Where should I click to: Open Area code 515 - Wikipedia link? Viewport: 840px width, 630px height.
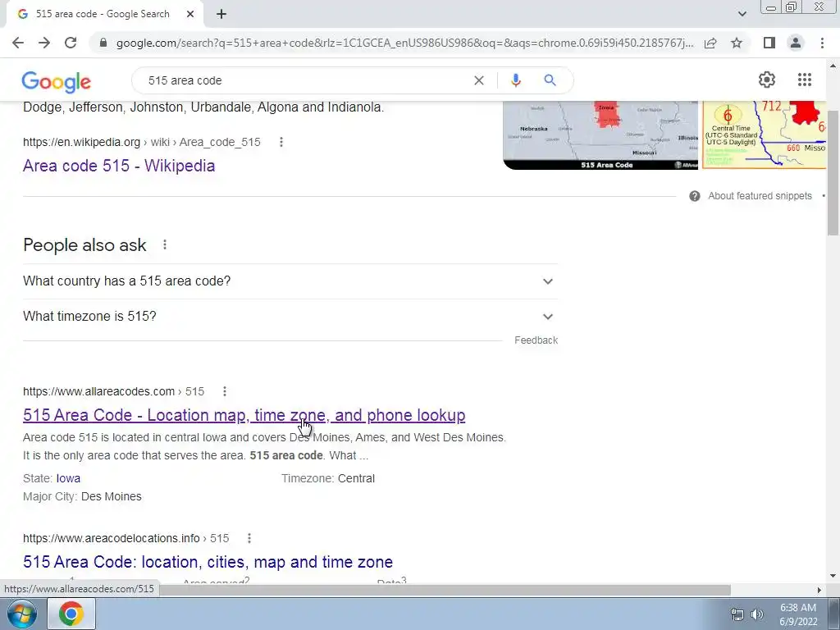119,166
